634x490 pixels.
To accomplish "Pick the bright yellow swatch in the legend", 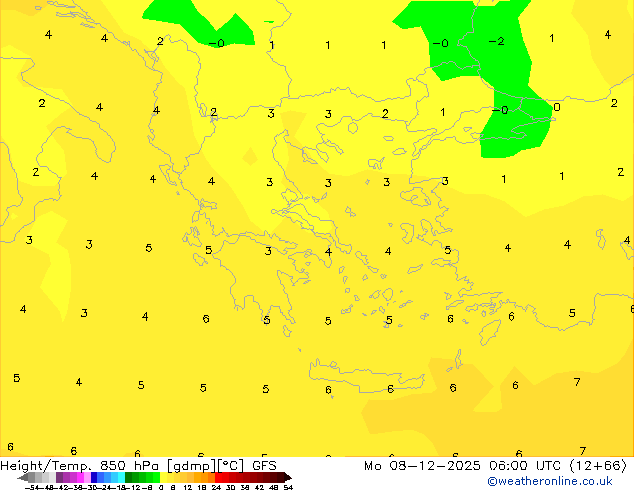I will click(x=163, y=477).
